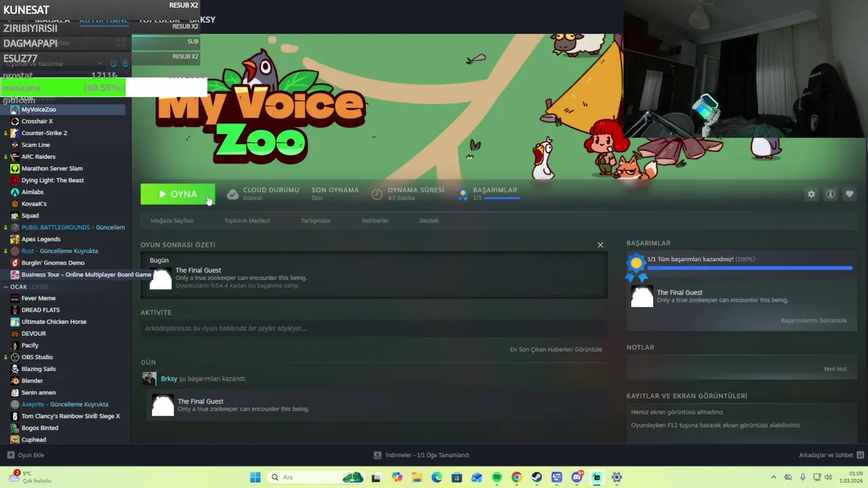Viewport: 868px width, 488px height.
Task: Open Tartışmalar tab
Action: (316, 220)
